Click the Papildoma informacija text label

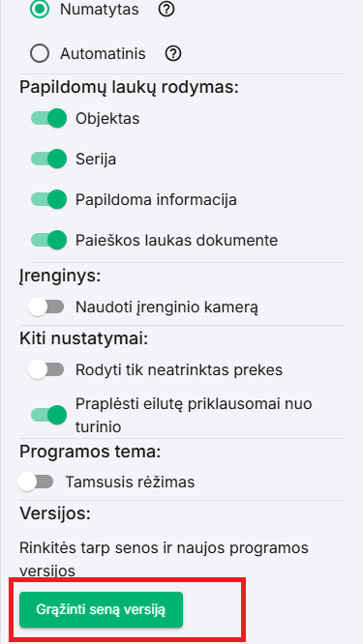click(156, 200)
